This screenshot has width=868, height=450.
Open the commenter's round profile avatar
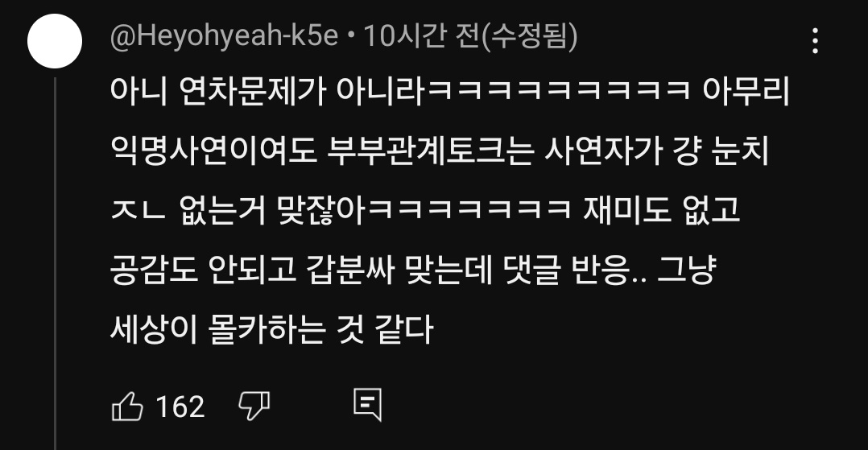(x=55, y=42)
